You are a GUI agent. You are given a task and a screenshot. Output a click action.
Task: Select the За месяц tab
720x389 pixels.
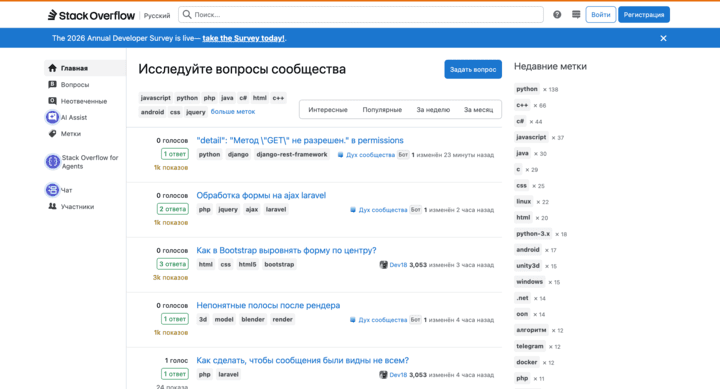pos(478,110)
